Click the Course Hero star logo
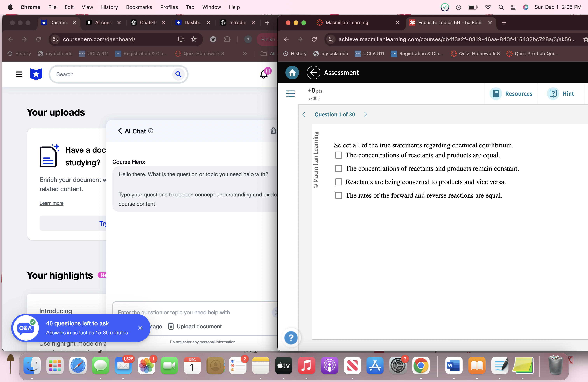This screenshot has height=382, width=588. pyautogui.click(x=36, y=74)
